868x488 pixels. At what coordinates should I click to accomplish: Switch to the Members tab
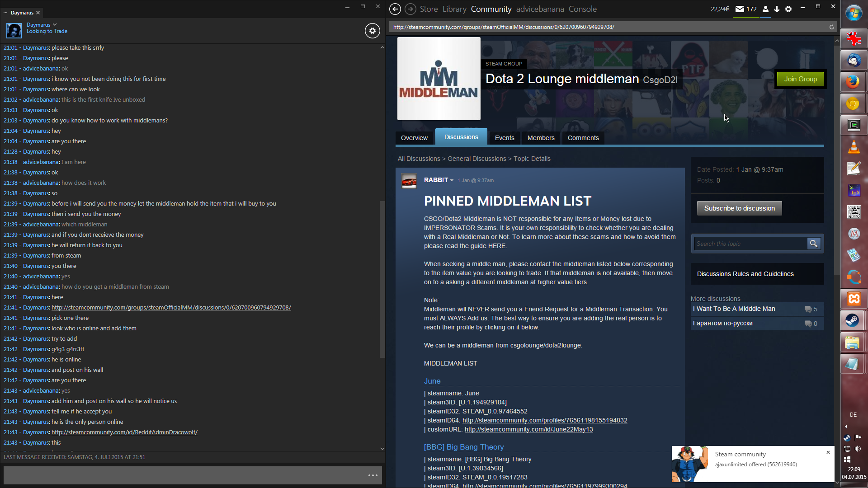pos(541,138)
